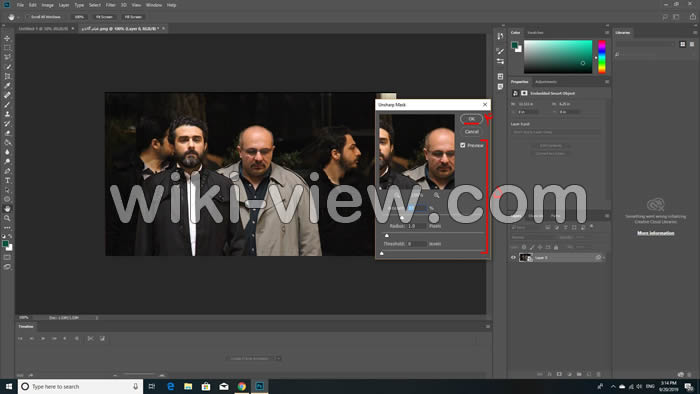Toggle the layer filter on/off switch

[592, 227]
